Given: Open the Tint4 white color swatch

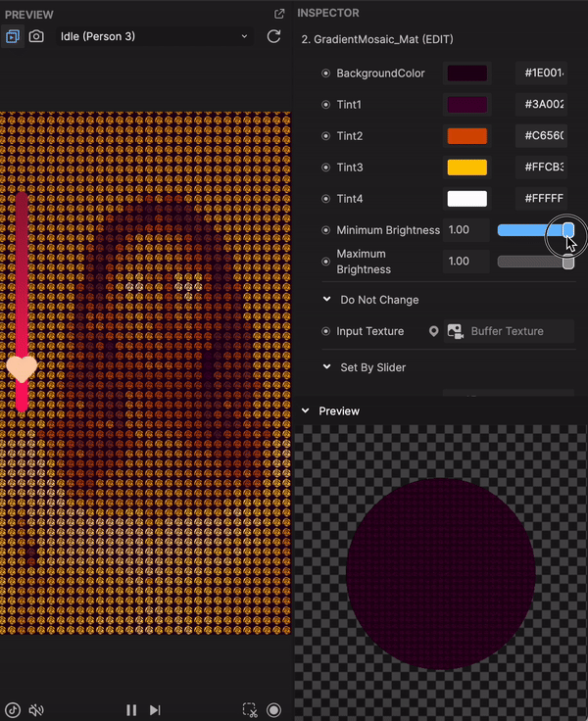Looking at the screenshot, I should [x=467, y=199].
